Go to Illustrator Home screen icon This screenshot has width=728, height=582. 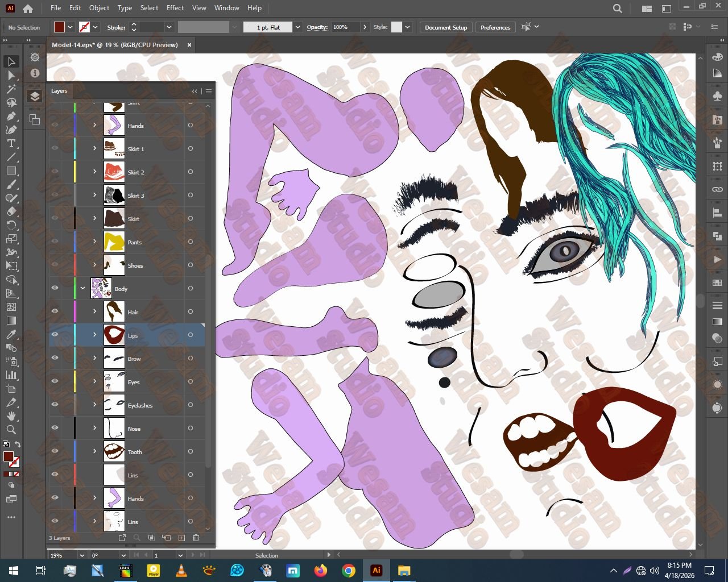click(x=28, y=9)
